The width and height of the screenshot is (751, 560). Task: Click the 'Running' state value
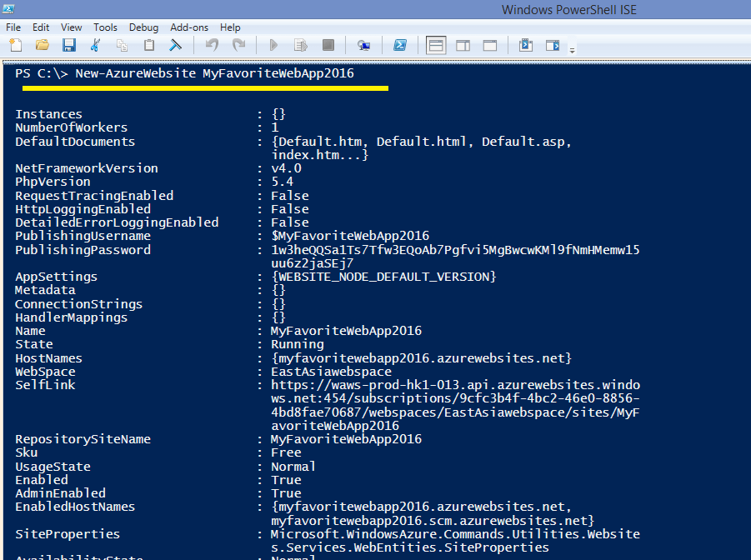coord(298,344)
